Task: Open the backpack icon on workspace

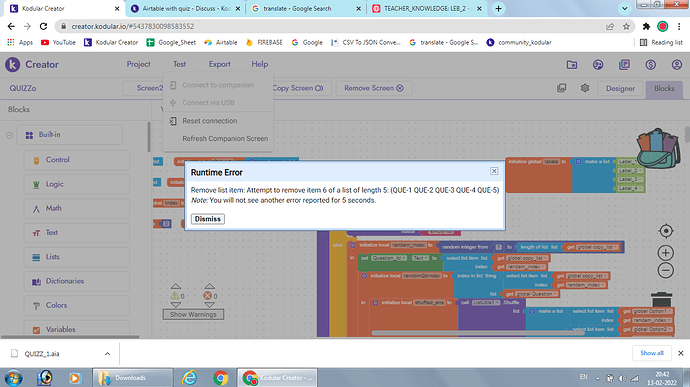Action: [x=658, y=149]
